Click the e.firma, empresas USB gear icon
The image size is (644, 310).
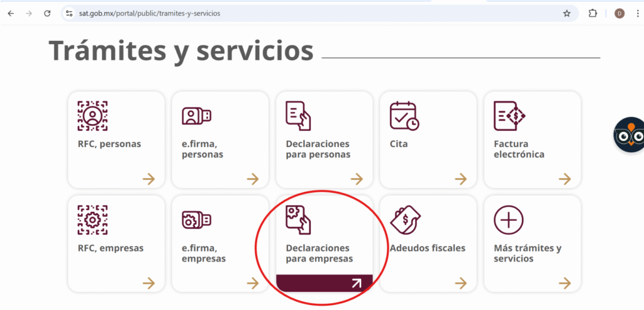pyautogui.click(x=196, y=221)
